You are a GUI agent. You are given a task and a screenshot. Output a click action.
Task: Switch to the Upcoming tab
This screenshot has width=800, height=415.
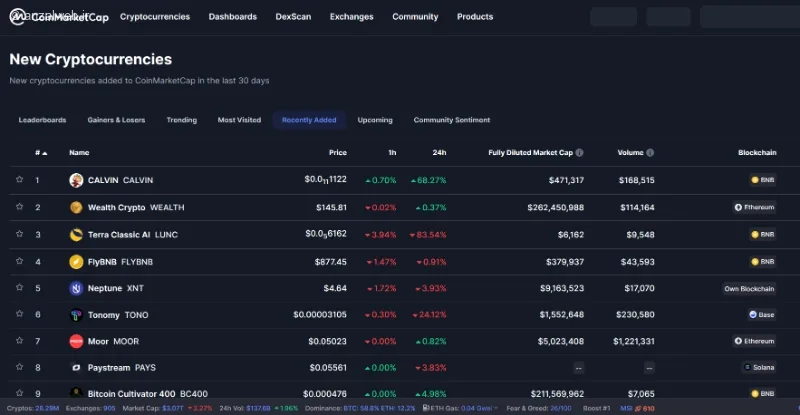(375, 120)
